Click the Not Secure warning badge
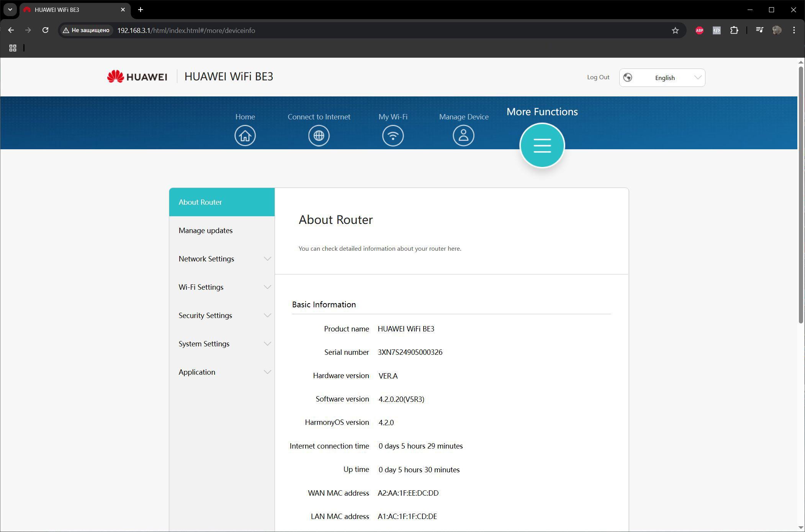 tap(86, 30)
